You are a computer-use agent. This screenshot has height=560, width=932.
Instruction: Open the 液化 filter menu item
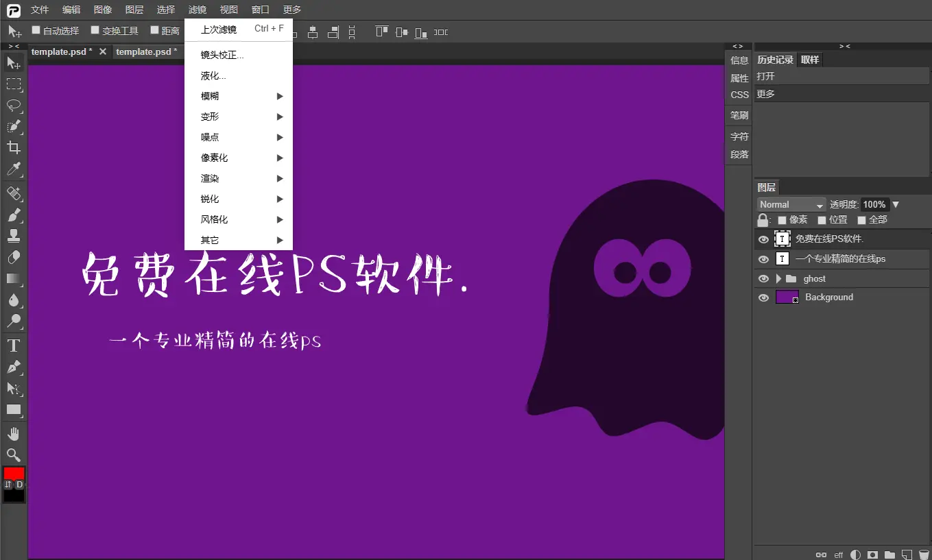(213, 75)
